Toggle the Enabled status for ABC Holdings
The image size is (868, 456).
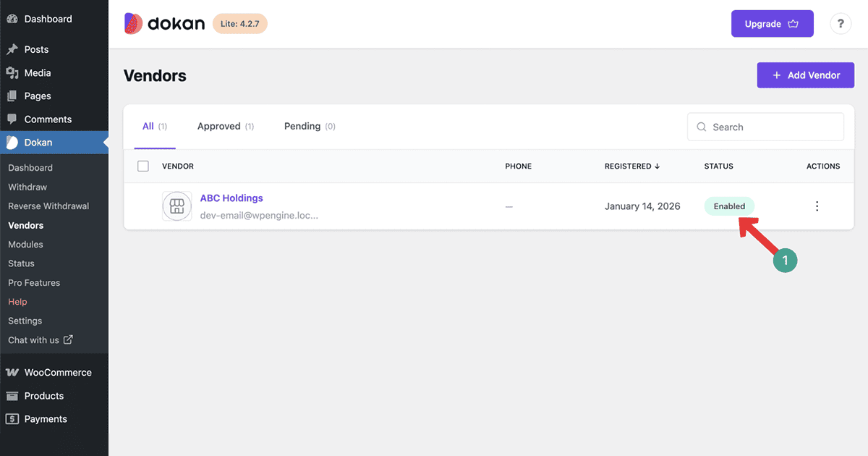[729, 206]
